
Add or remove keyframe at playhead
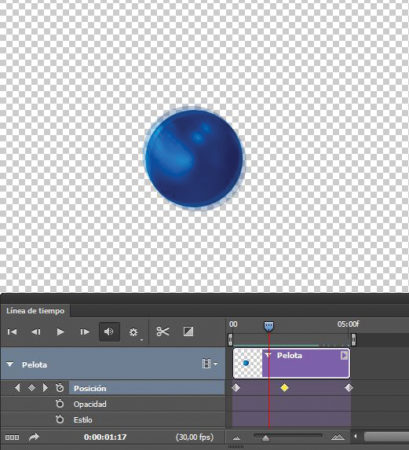click(31, 388)
